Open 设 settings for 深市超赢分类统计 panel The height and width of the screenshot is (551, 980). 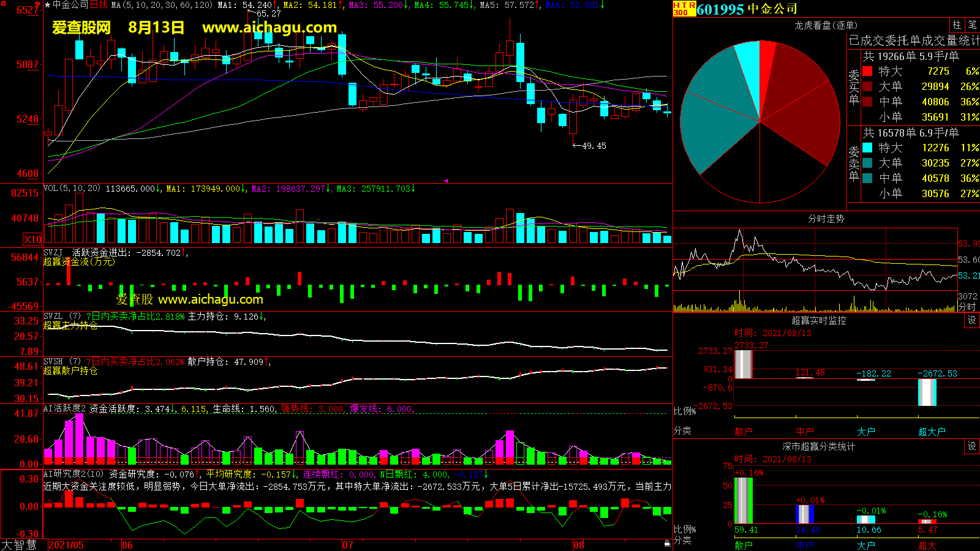click(972, 446)
